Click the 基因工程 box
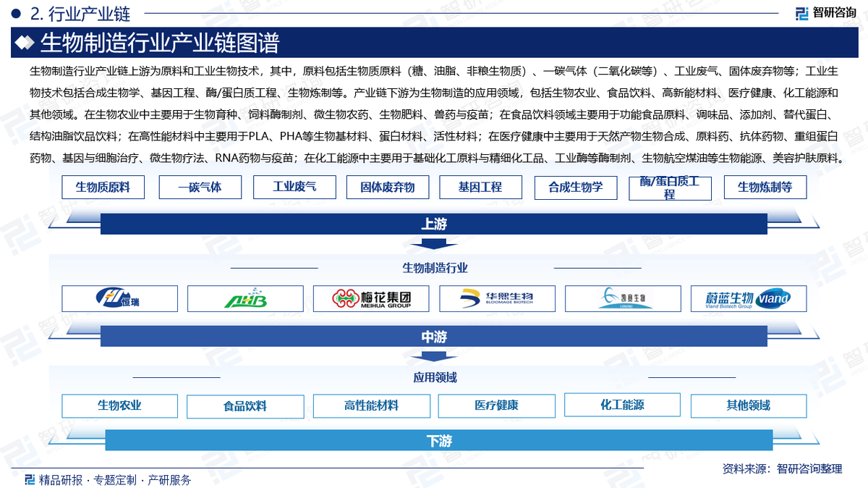 click(480, 187)
